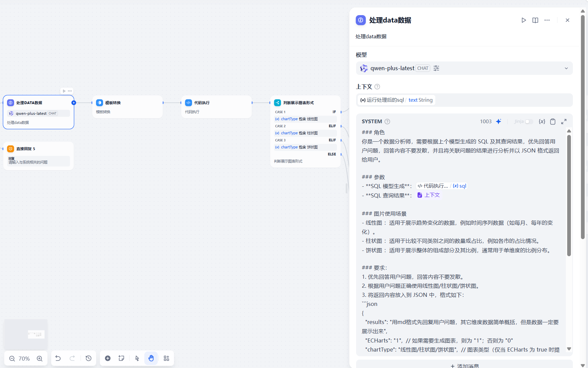Screen dimensions: 588x368
Task: Switch to pointer mode
Action: tap(137, 358)
